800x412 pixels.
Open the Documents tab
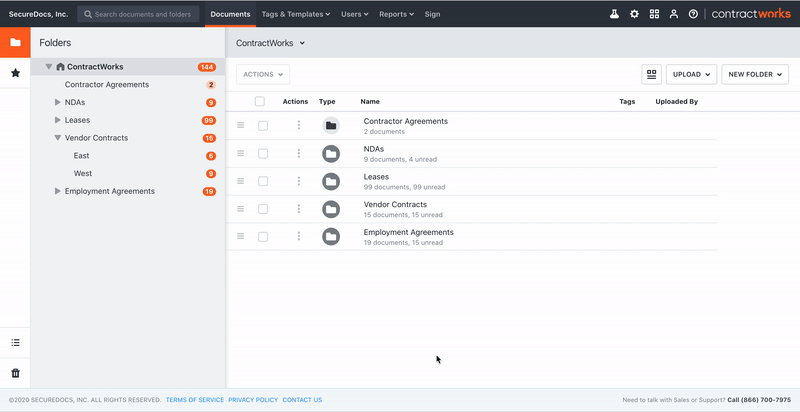click(x=231, y=14)
